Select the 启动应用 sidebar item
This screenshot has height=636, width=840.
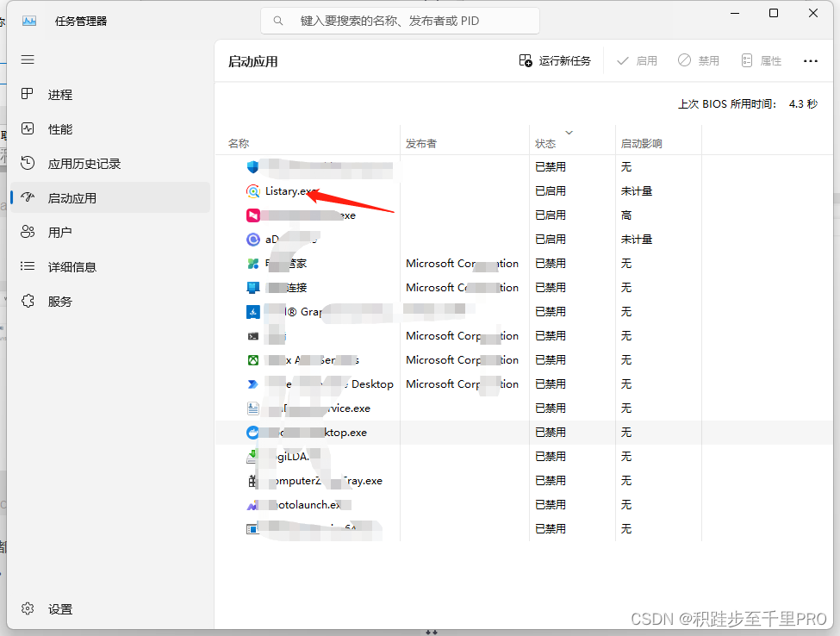(x=109, y=197)
